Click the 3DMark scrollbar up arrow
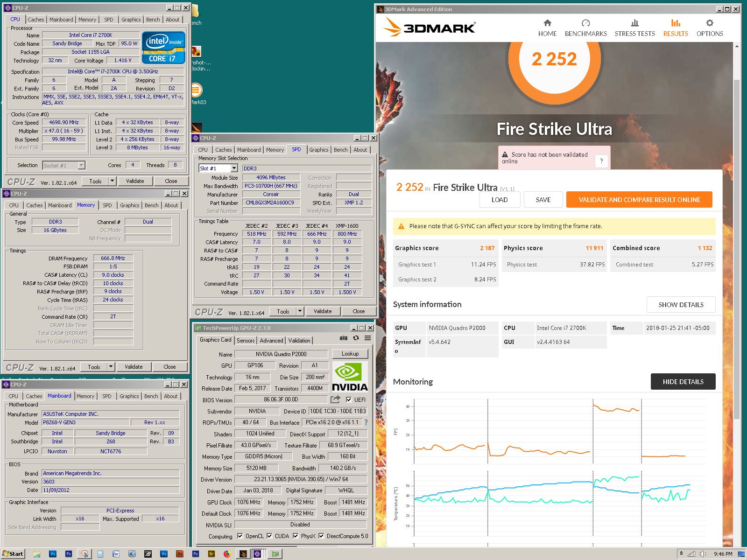Screen dimensions: 747x560 737,46
